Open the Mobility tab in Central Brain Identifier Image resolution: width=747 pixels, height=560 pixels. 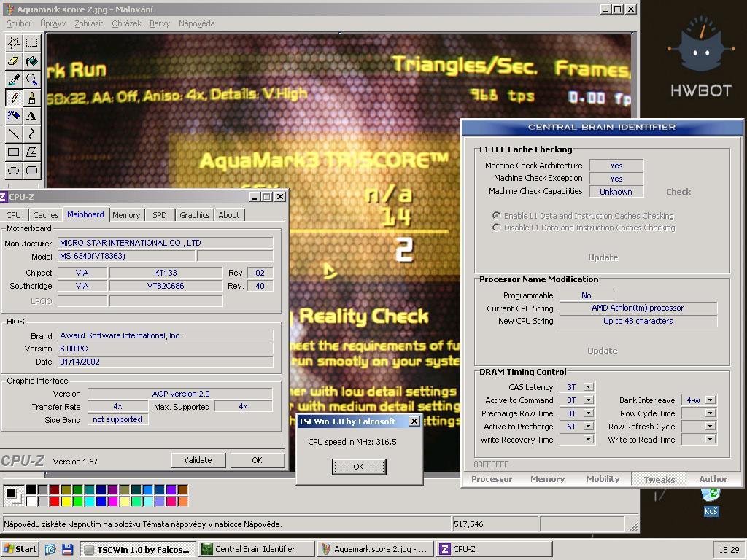click(603, 479)
